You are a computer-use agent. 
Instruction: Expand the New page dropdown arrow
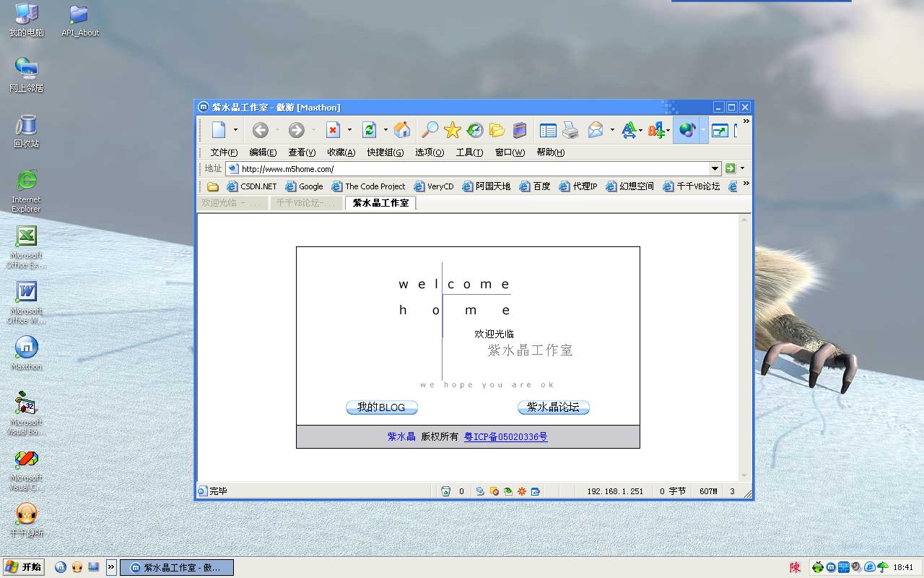click(x=235, y=130)
